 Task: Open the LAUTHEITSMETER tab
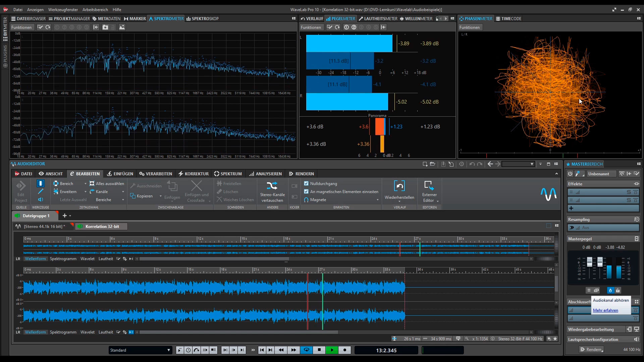[378, 18]
